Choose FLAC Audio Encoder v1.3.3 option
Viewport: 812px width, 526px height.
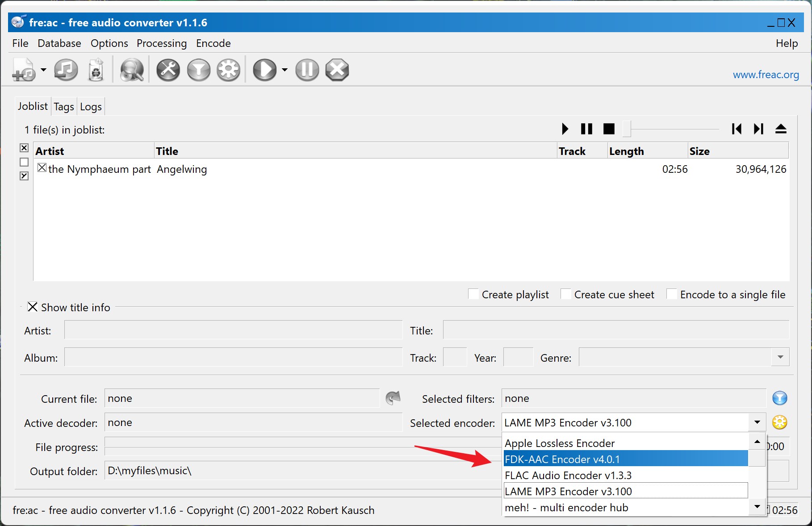point(625,475)
